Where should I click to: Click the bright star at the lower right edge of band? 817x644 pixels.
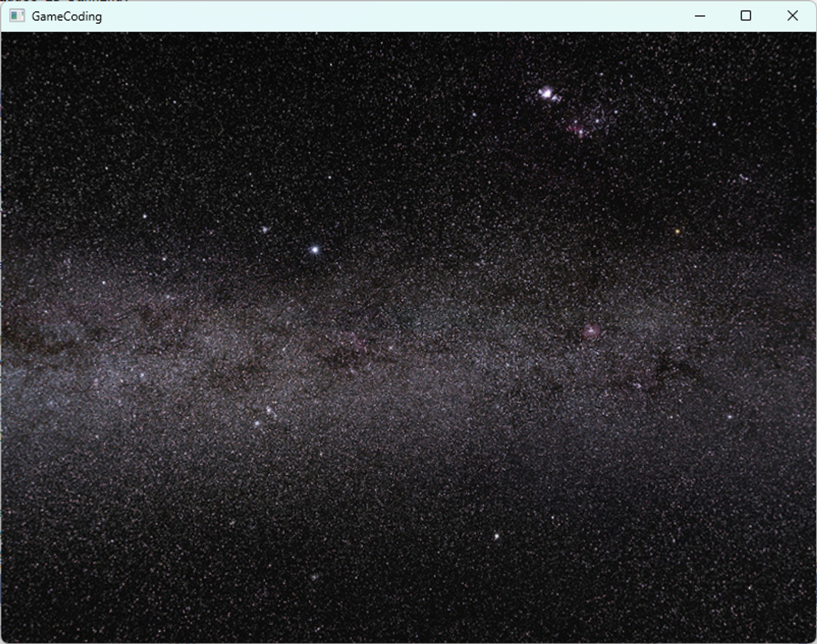pos(730,417)
